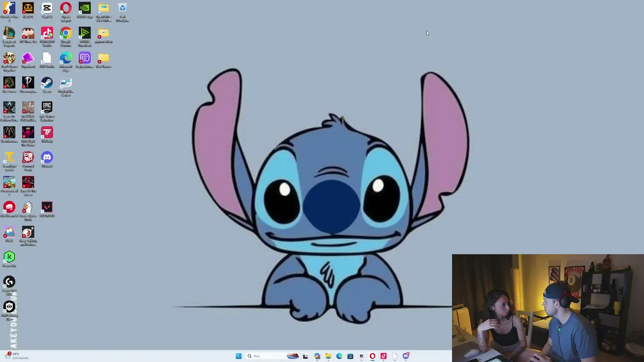Select the Google Chrome desktop icon
Screen dimensions: 644x362
tap(66, 37)
